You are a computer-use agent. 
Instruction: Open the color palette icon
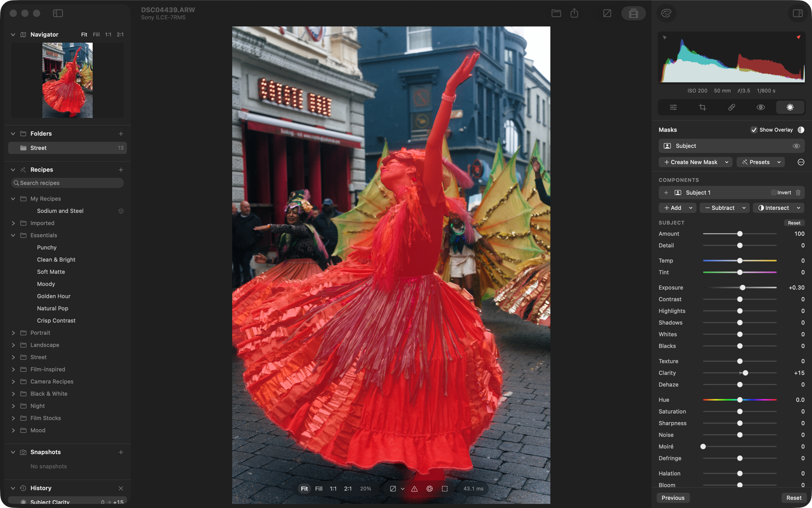[x=666, y=13]
